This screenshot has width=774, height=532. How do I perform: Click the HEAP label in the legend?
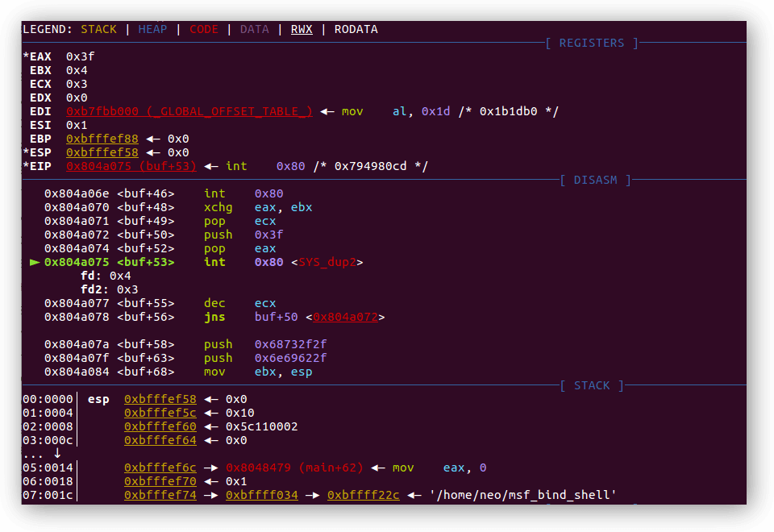(x=153, y=29)
